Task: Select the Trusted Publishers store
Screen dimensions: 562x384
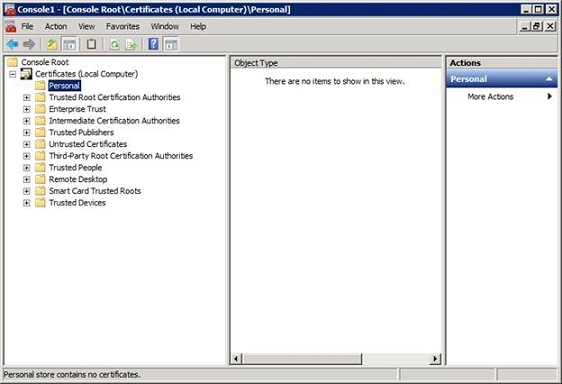Action: tap(81, 132)
